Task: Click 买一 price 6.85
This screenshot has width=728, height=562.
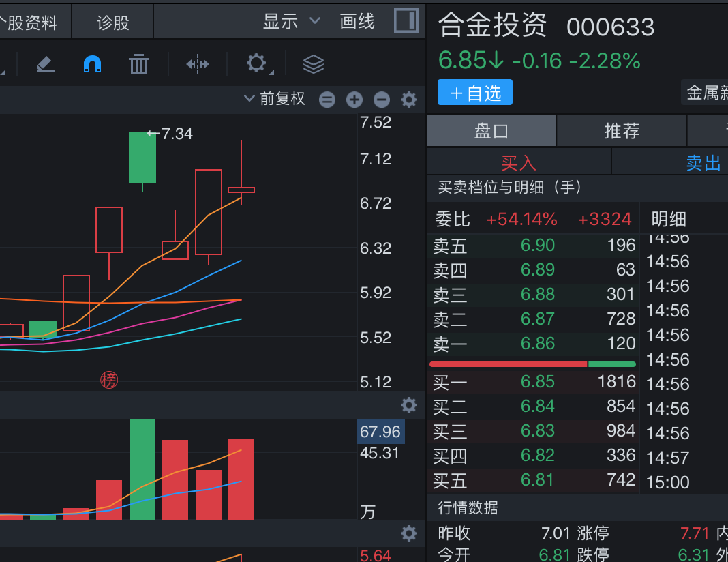Action: coord(538,381)
